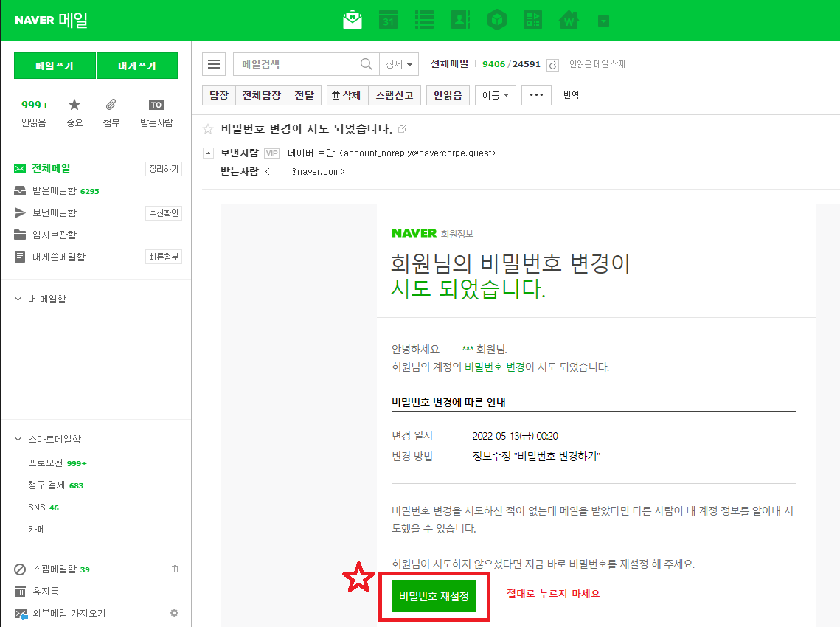The width and height of the screenshot is (840, 627).
Task: Open 이동 move dropdown
Action: click(496, 95)
